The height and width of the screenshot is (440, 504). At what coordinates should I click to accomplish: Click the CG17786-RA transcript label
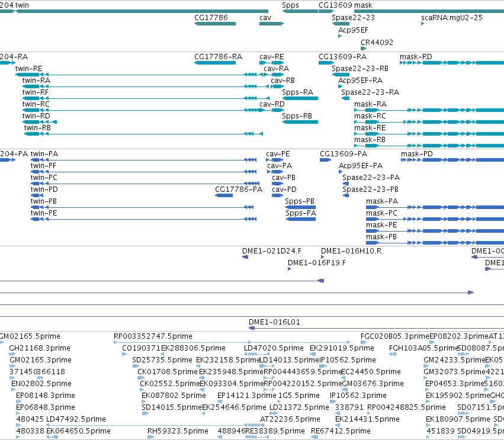tap(218, 57)
